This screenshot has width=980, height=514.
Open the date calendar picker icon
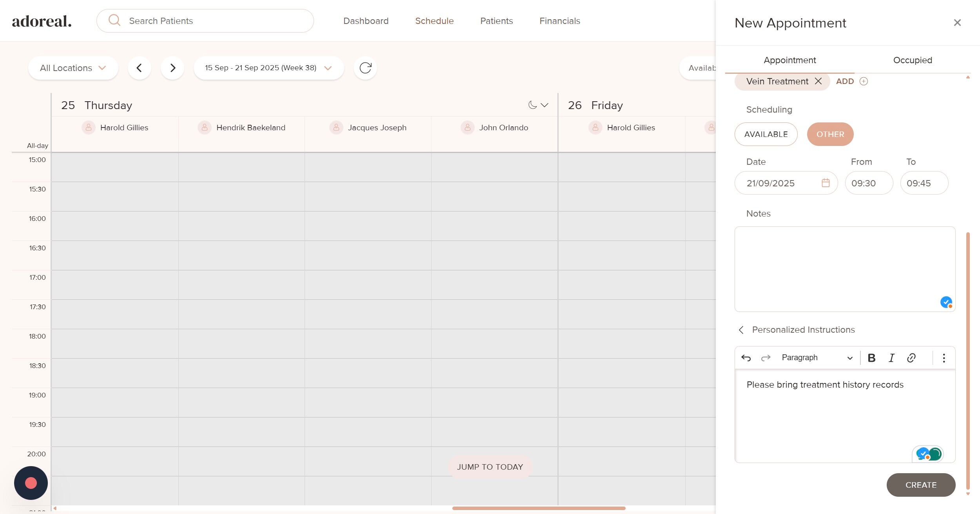tap(826, 183)
